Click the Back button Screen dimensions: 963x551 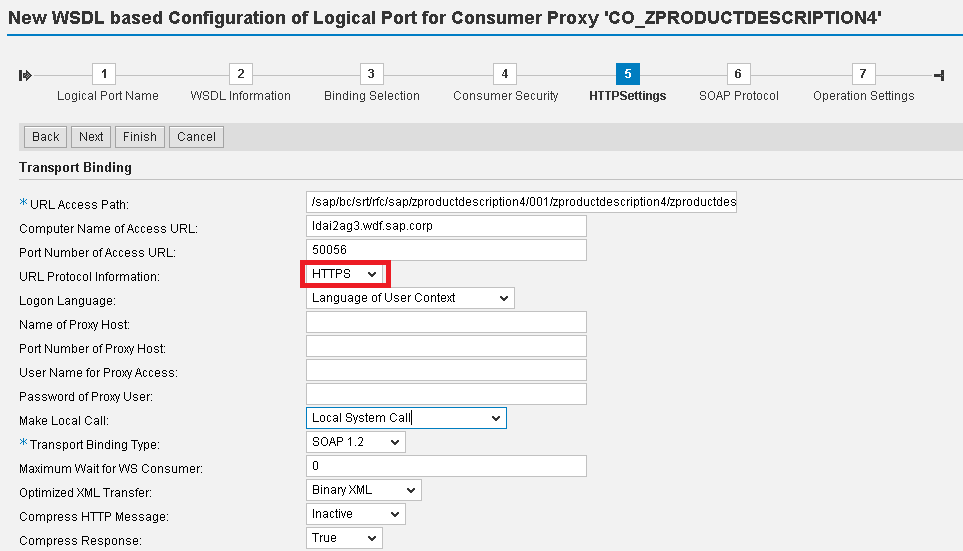45,137
